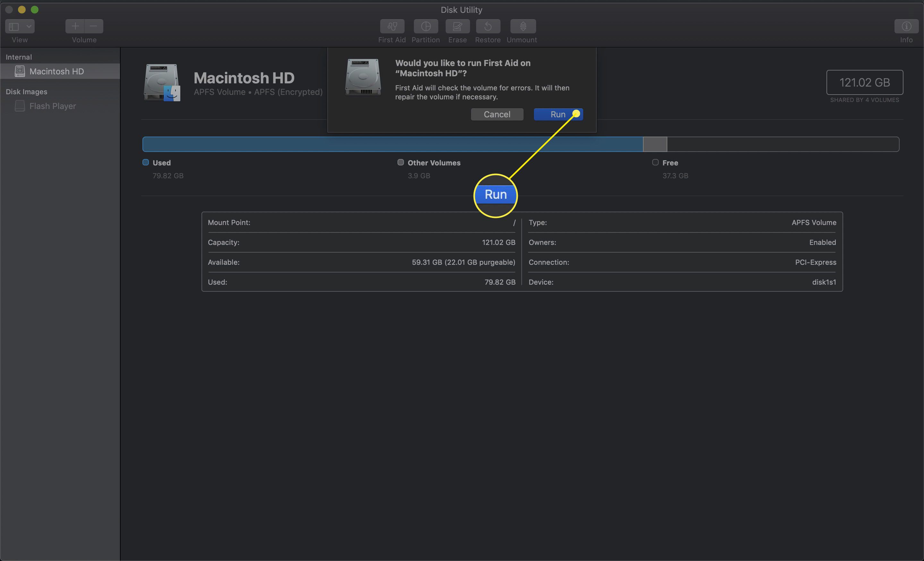Remove a volume with minus button
The width and height of the screenshot is (924, 561).
(x=94, y=26)
